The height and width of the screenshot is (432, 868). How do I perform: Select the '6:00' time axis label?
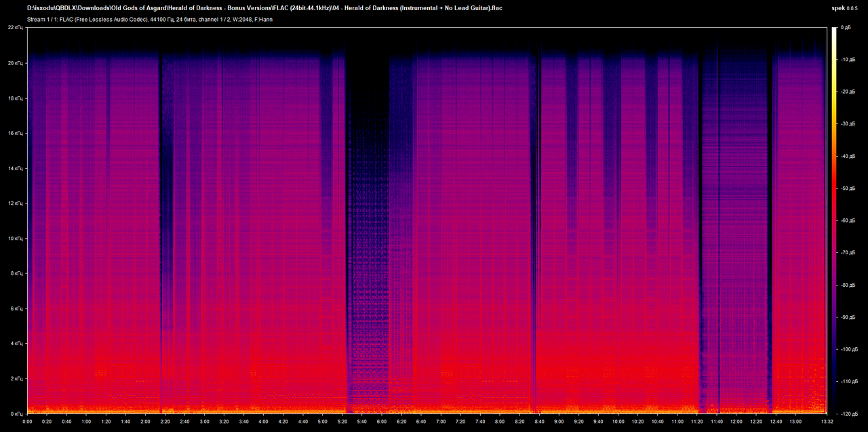[382, 421]
